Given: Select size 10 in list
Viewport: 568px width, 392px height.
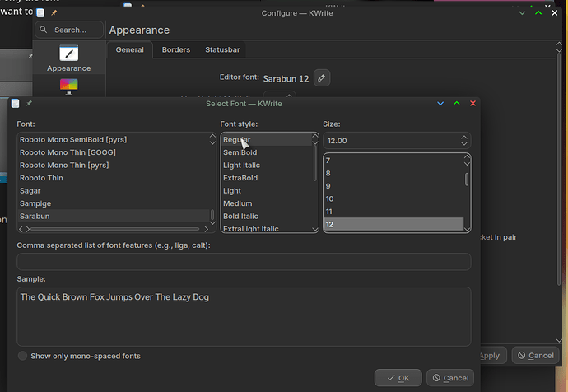Looking at the screenshot, I should pos(393,198).
